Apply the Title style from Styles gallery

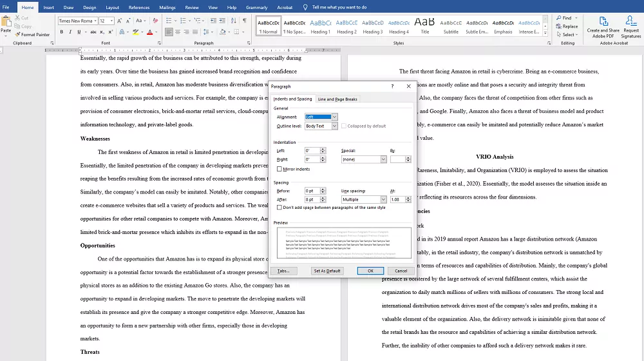pos(424,26)
